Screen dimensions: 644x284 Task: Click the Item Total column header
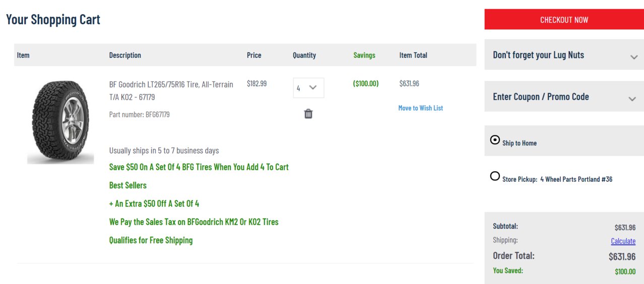[413, 55]
